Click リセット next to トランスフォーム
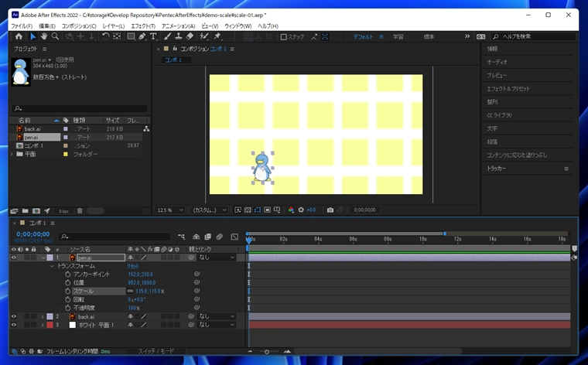The height and width of the screenshot is (365, 588). (x=132, y=266)
